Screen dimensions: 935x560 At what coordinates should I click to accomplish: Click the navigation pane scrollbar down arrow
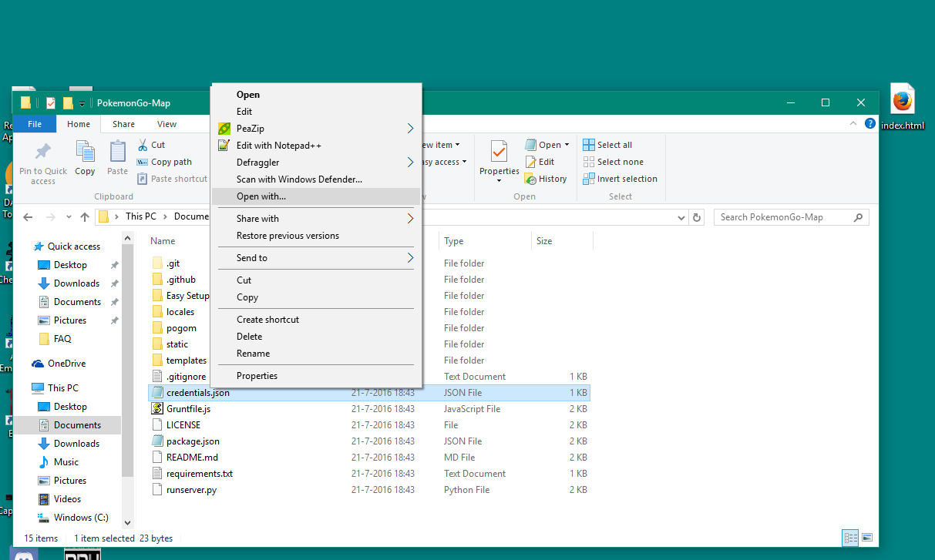pos(128,523)
